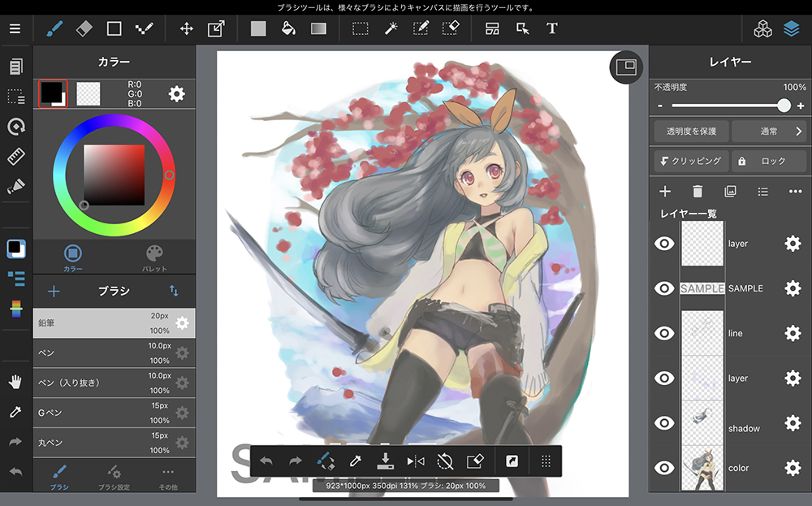Open the hamburger main menu
812x506 pixels.
pyautogui.click(x=15, y=28)
